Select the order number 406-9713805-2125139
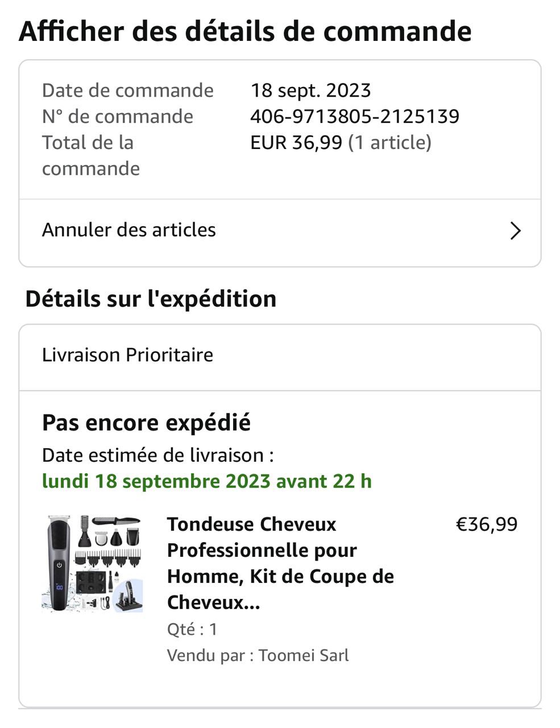 354,116
